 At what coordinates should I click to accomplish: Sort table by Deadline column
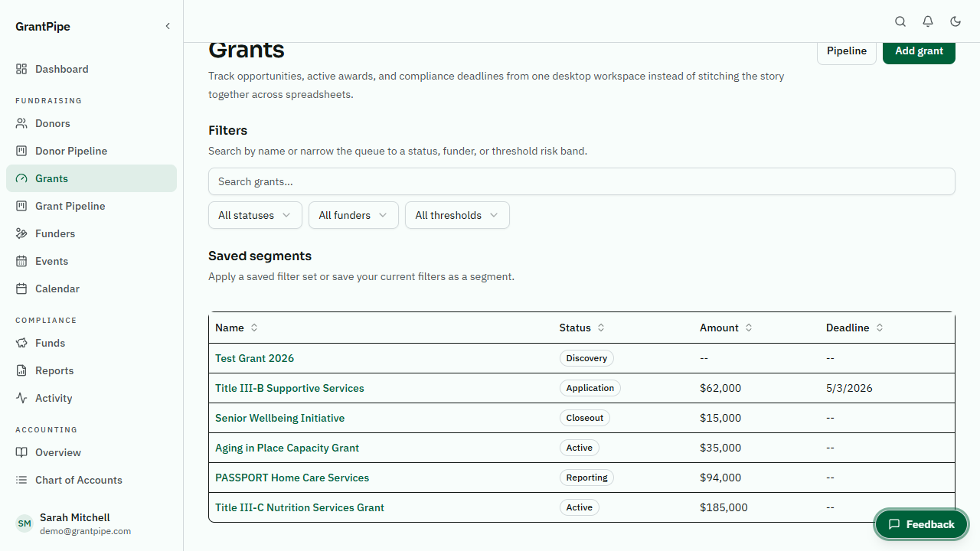tap(854, 328)
